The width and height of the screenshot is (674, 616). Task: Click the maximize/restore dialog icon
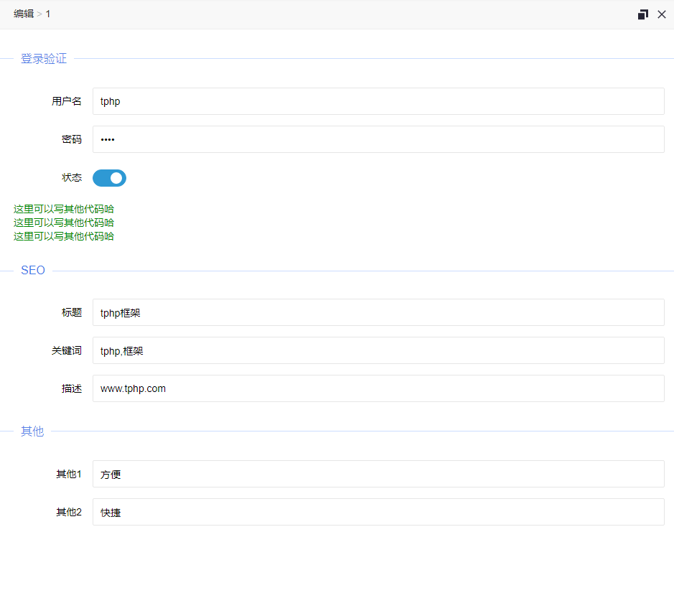642,14
